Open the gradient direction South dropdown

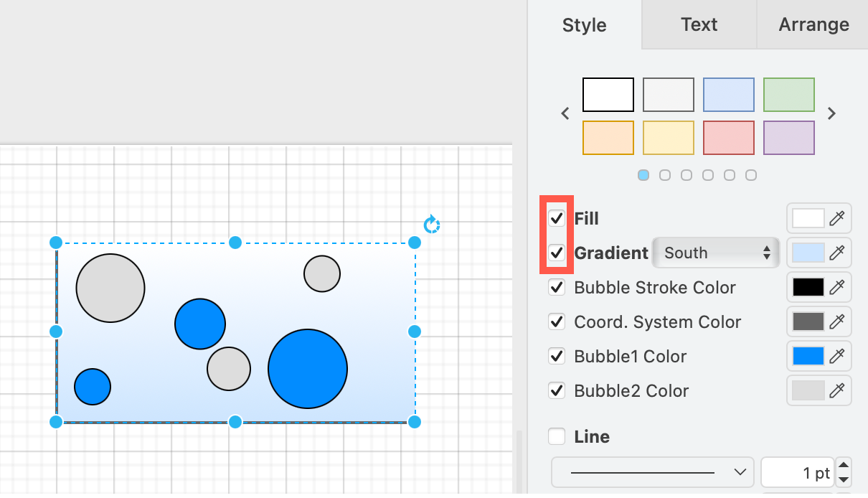(x=714, y=253)
